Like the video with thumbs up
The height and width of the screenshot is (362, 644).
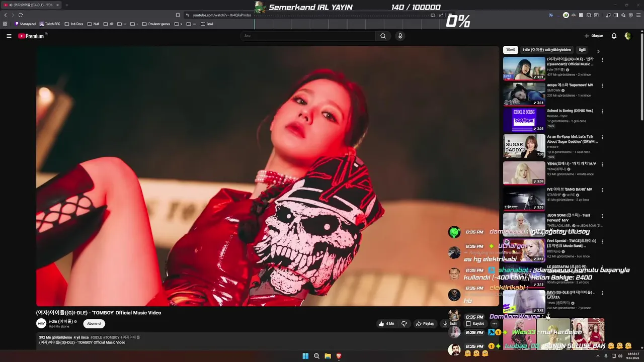(x=386, y=324)
